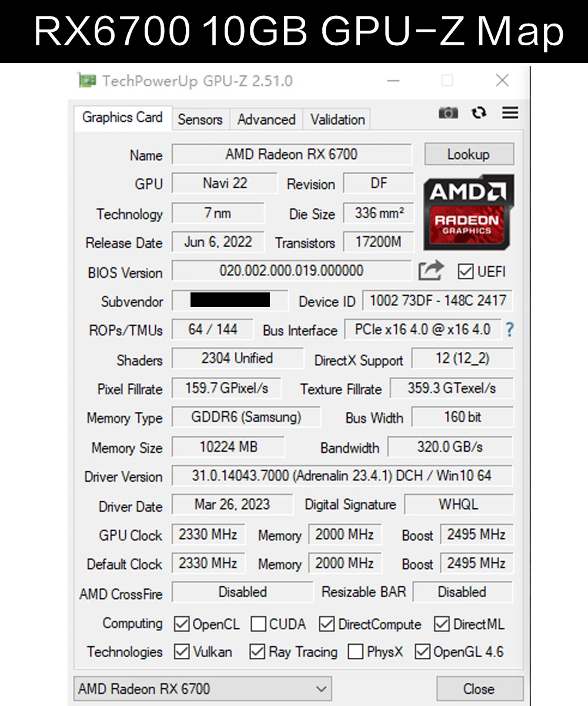Click the refresh icon in GPU-Z
Screen dimensions: 588x706
pos(479,112)
